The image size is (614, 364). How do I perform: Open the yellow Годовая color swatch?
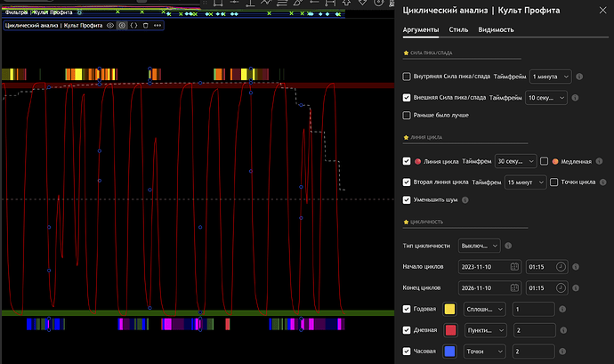coord(449,309)
